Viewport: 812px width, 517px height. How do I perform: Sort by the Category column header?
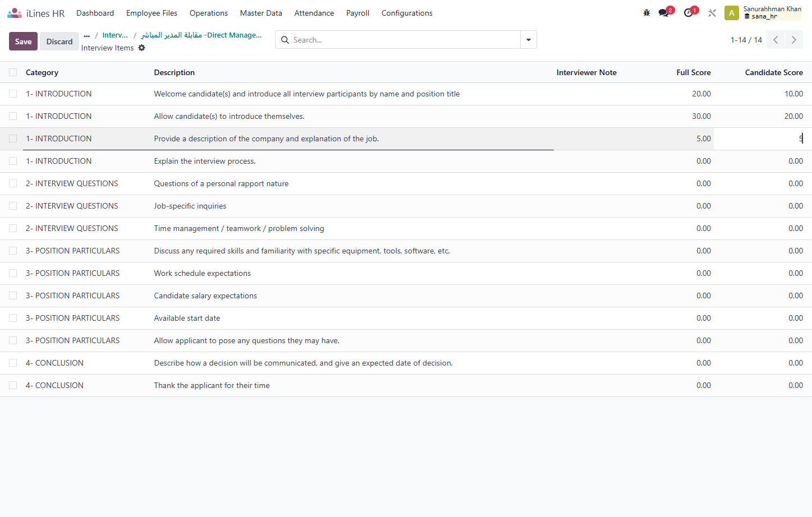tap(42, 72)
